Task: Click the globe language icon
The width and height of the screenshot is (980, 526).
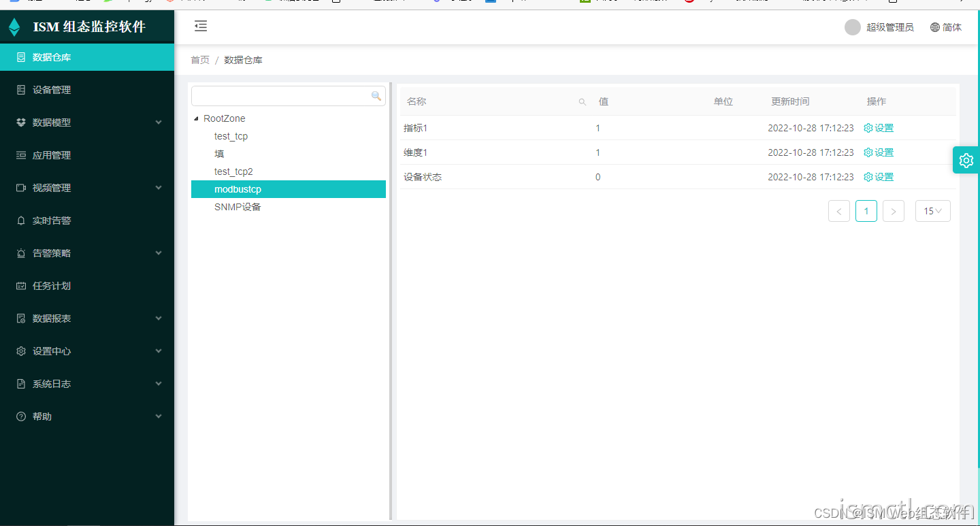Action: 935,27
